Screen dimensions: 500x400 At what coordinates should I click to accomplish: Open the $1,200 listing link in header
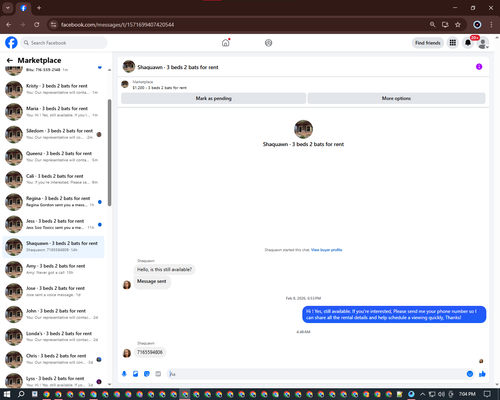[x=159, y=88]
